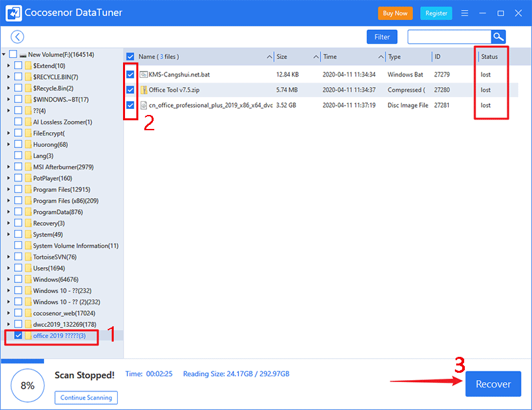Expand the $RECYCLE.BIN(7) folder
This screenshot has height=410, width=532.
9,77
